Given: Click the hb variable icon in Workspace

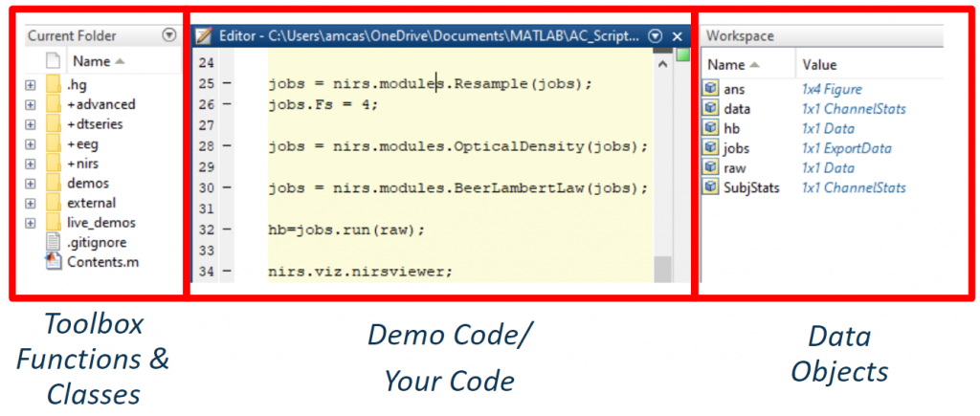Looking at the screenshot, I should (x=711, y=128).
